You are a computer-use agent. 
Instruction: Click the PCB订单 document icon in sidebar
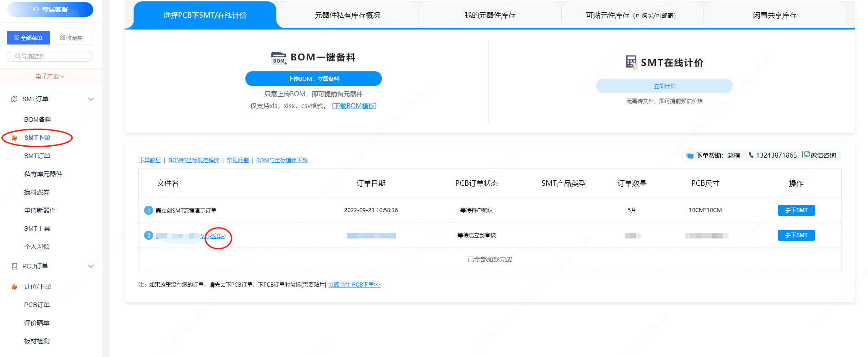click(x=15, y=266)
